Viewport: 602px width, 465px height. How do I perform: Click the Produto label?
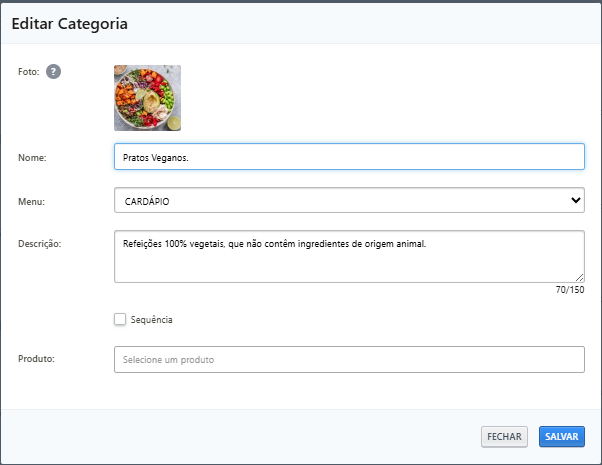36,359
